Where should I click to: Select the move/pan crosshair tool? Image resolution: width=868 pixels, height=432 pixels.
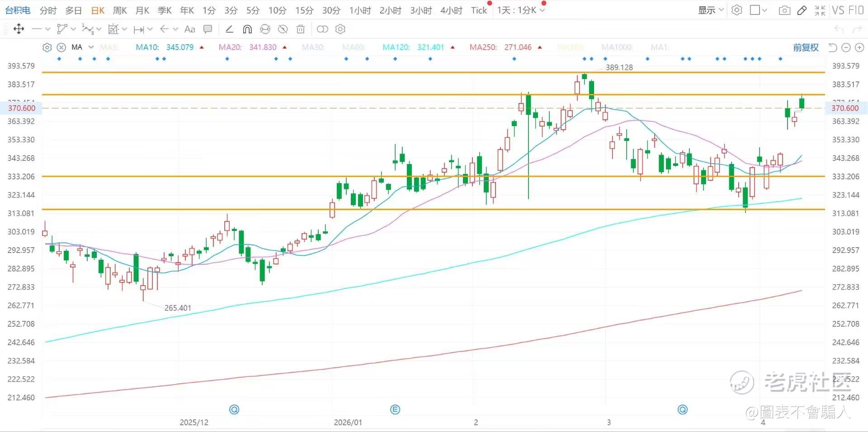click(x=19, y=29)
